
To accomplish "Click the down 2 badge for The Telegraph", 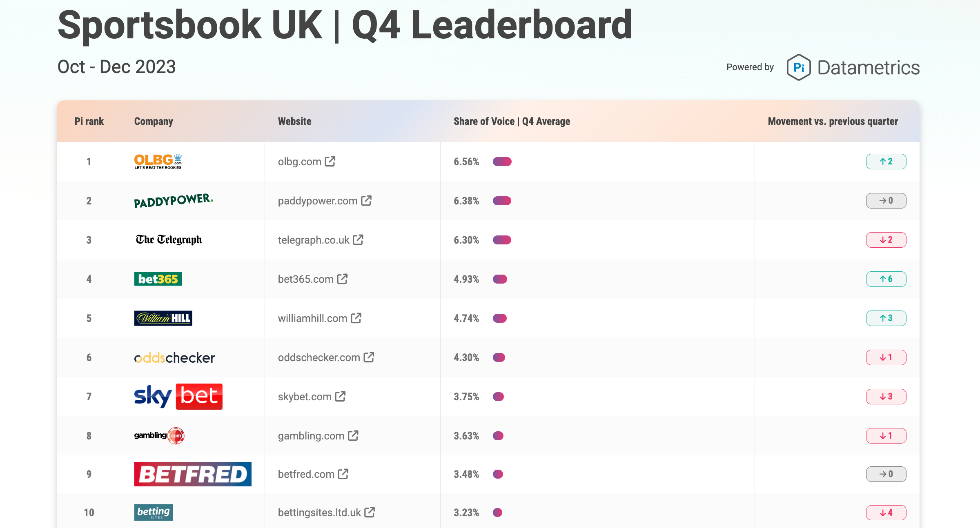I will point(886,240).
